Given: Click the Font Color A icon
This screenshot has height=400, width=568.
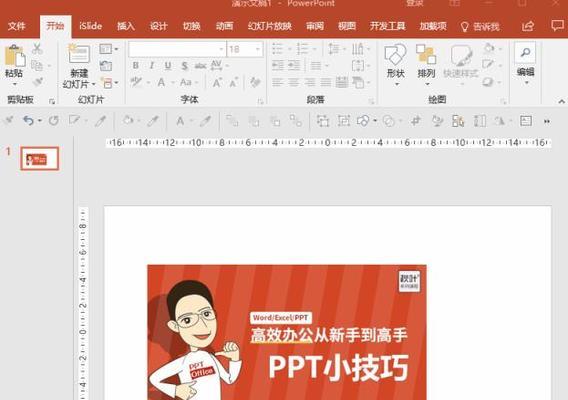Looking at the screenshot, I should (x=161, y=83).
